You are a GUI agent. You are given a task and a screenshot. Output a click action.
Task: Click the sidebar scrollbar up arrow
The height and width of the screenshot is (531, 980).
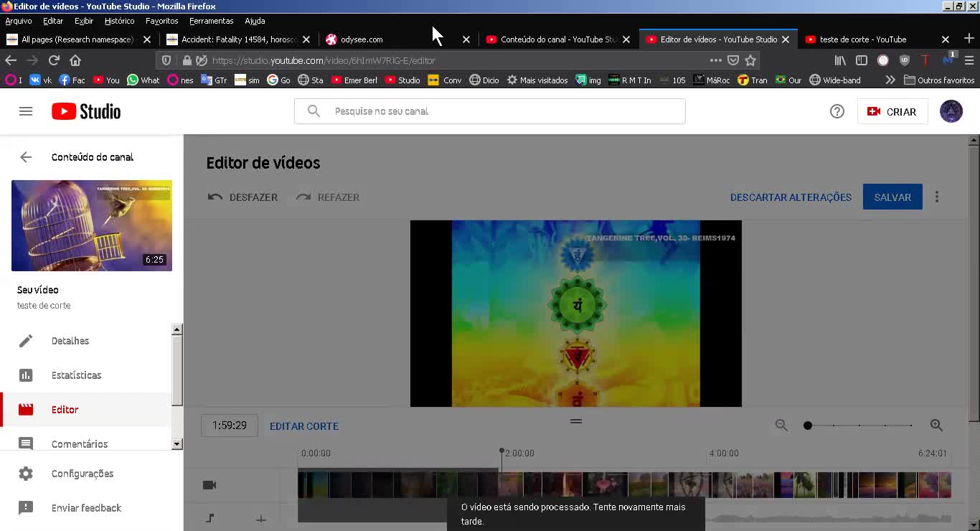click(177, 329)
